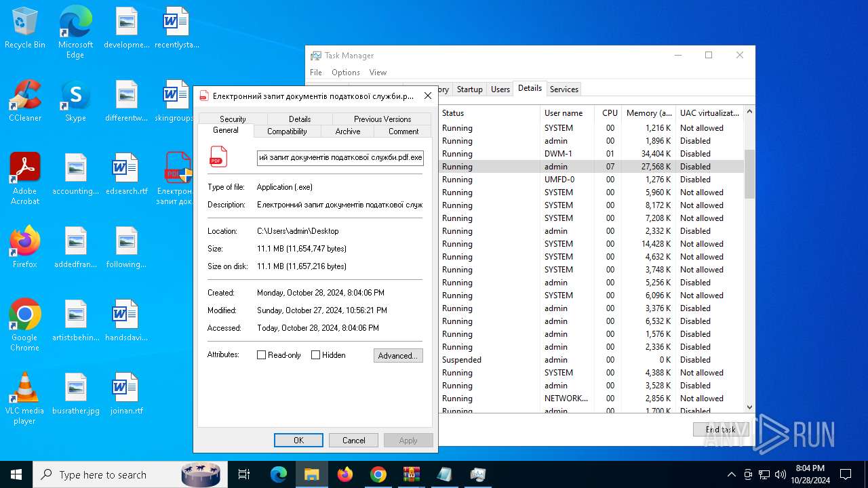Switch to Task Manager Services tab
The image size is (868, 488).
(564, 89)
